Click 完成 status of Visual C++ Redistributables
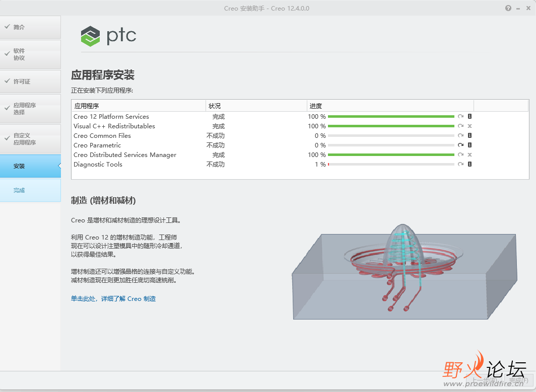 219,126
